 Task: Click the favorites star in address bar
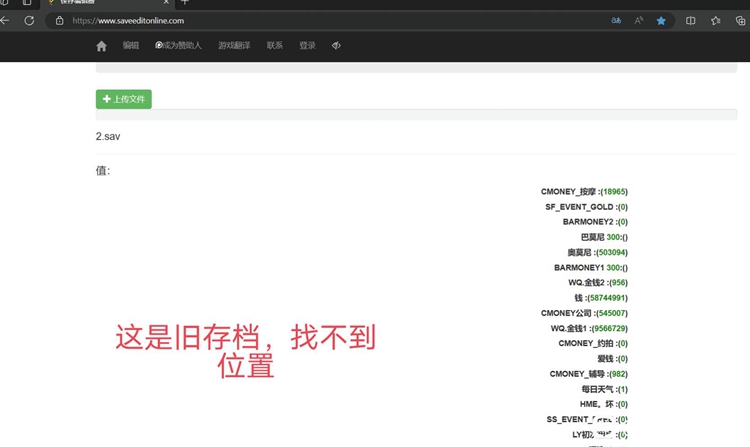(661, 20)
